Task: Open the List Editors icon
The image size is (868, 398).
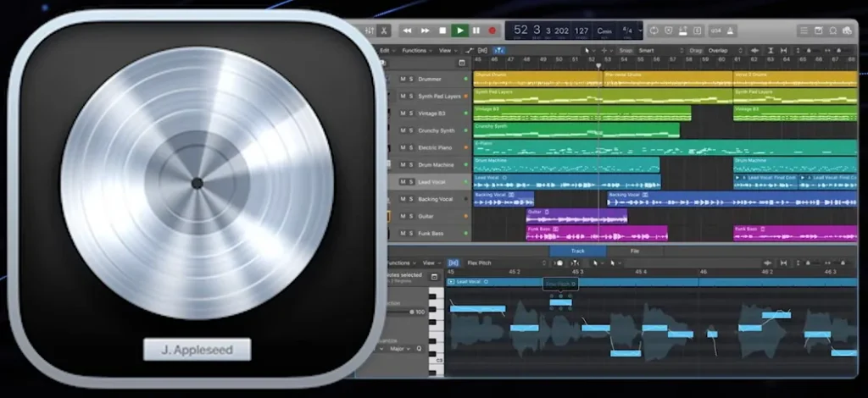Action: coord(804,31)
